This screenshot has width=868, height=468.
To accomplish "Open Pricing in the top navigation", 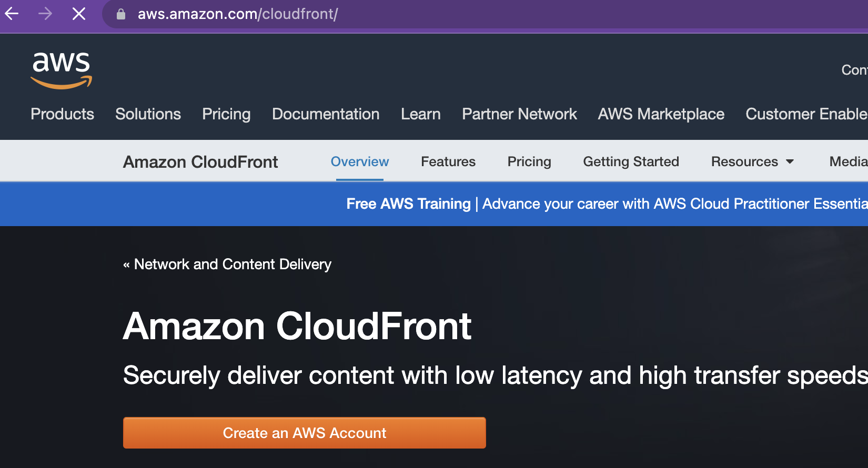I will click(226, 114).
